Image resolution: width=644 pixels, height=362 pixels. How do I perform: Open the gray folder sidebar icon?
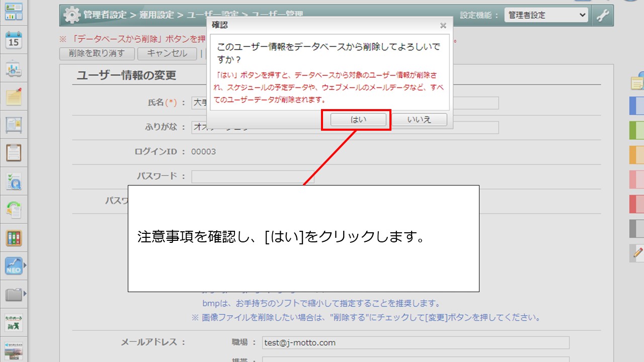[14, 294]
